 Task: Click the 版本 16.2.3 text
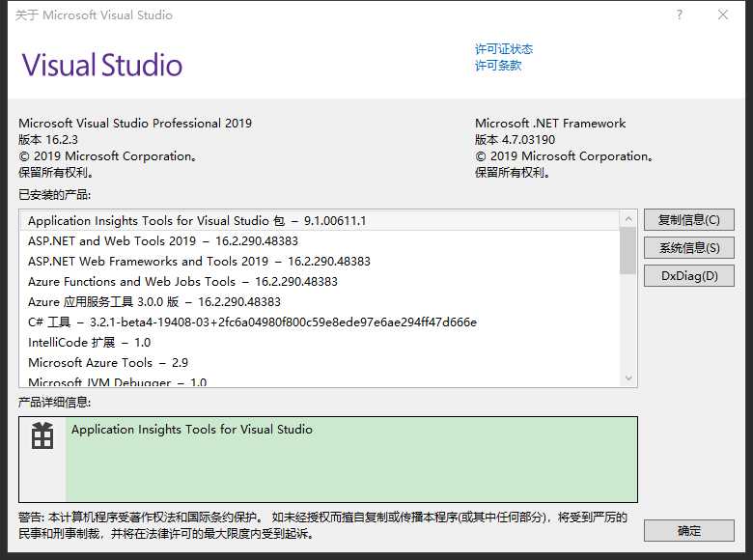click(48, 140)
